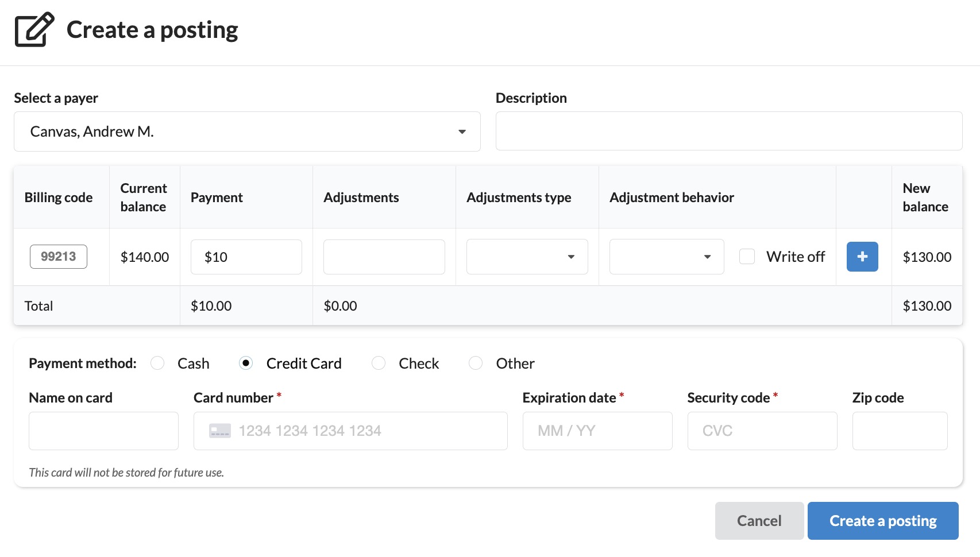Image resolution: width=980 pixels, height=557 pixels.
Task: Expand the Adjustments type dropdown
Action: 527,257
